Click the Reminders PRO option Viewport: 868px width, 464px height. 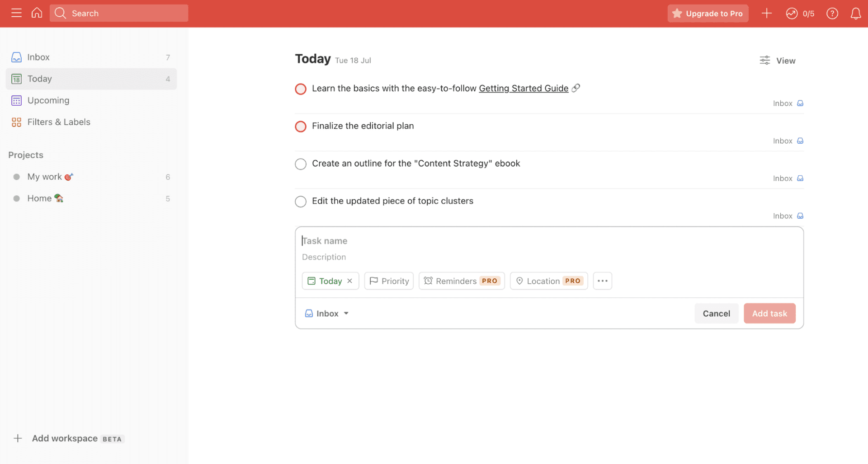462,281
